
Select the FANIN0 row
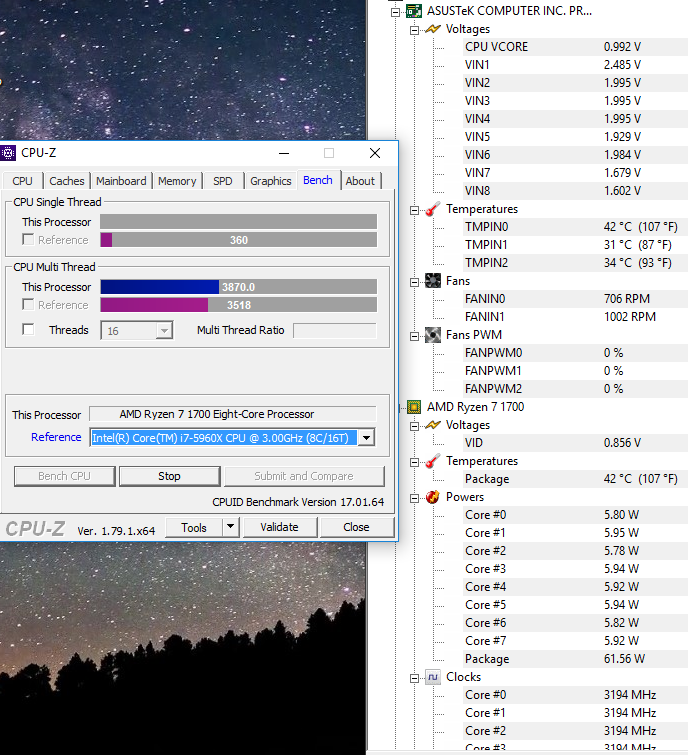[575, 299]
